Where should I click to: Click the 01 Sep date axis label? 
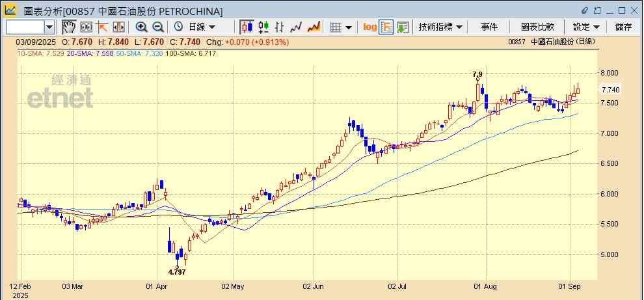coord(570,286)
